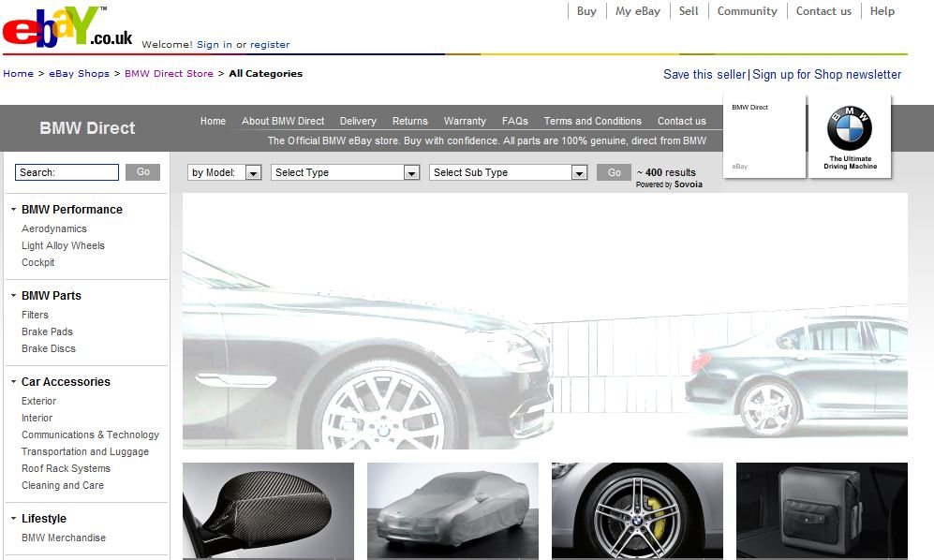
Task: Open the black luggage bag thumbnail
Action: tap(822, 510)
